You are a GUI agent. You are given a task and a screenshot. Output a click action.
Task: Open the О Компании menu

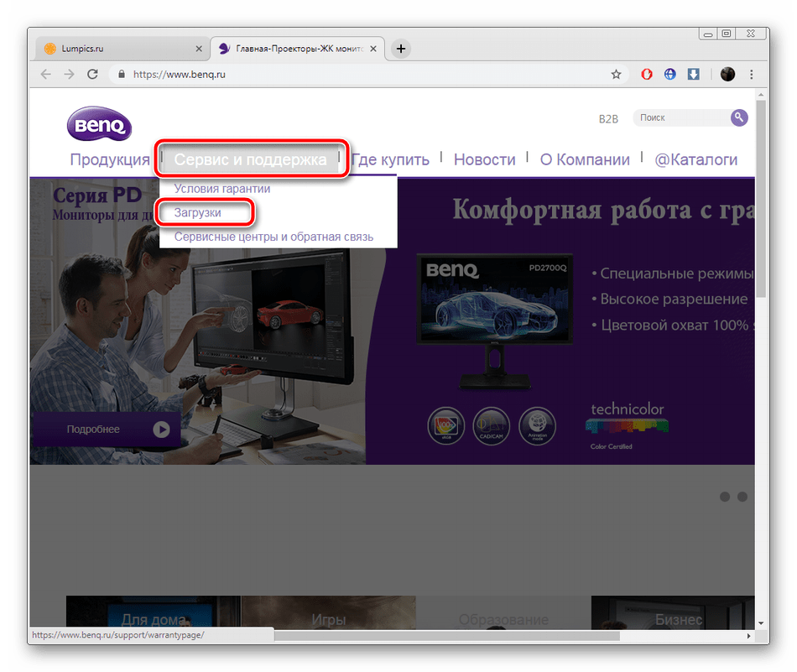[x=585, y=159]
